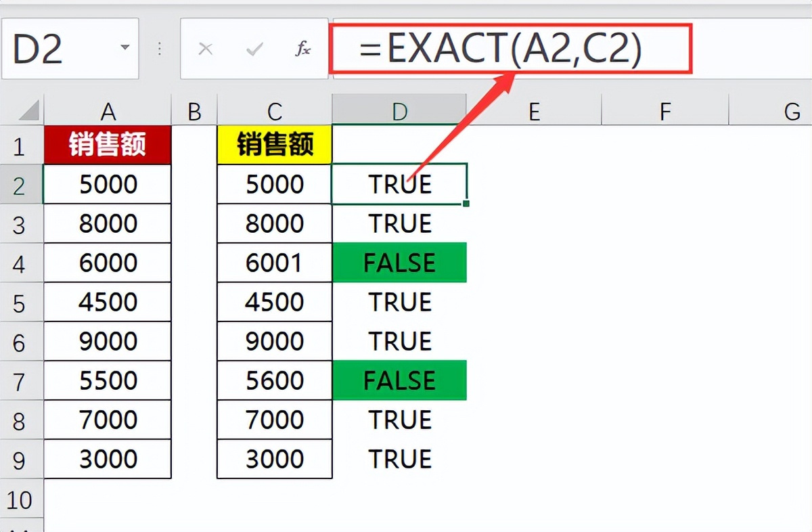The height and width of the screenshot is (532, 812).
Task: Select cell C2 containing 5000
Action: 275,183
